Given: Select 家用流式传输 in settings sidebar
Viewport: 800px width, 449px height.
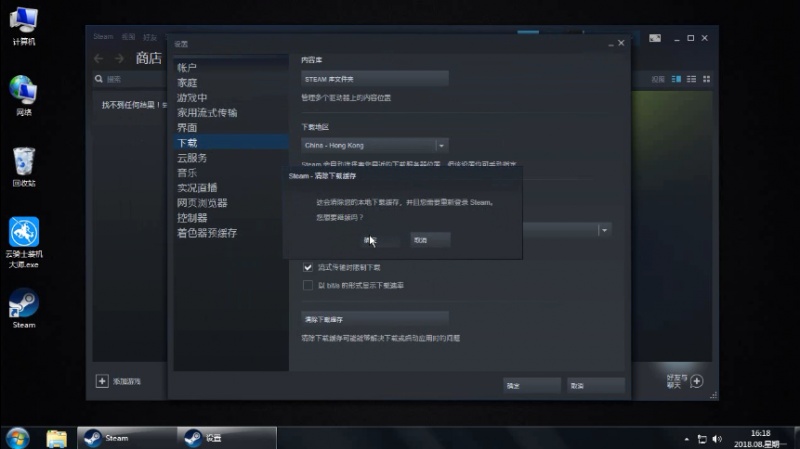Looking at the screenshot, I should coord(231,113).
